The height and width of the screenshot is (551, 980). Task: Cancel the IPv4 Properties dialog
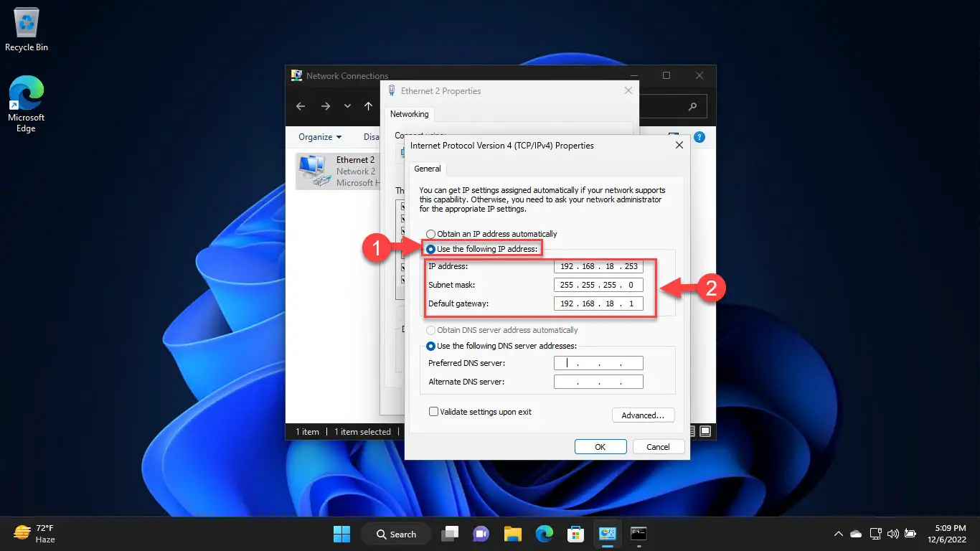pos(659,446)
